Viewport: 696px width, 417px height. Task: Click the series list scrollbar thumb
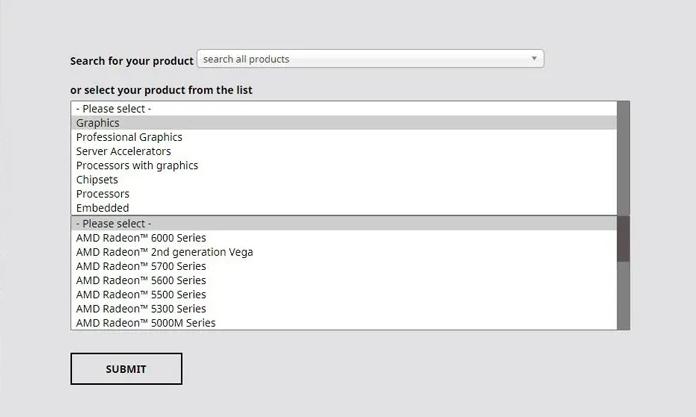[623, 239]
